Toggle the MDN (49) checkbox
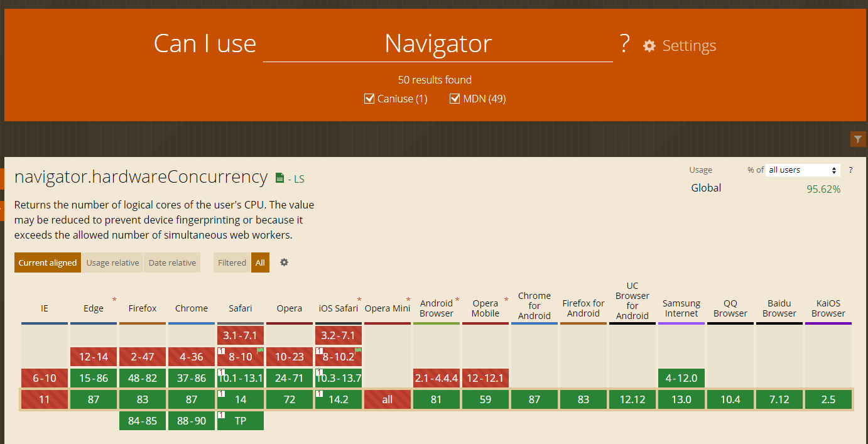Viewport: 868px width, 444px height. 455,99
